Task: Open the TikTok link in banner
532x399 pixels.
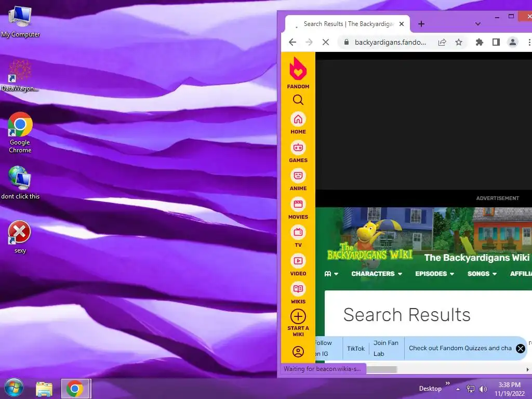Action: click(x=355, y=349)
